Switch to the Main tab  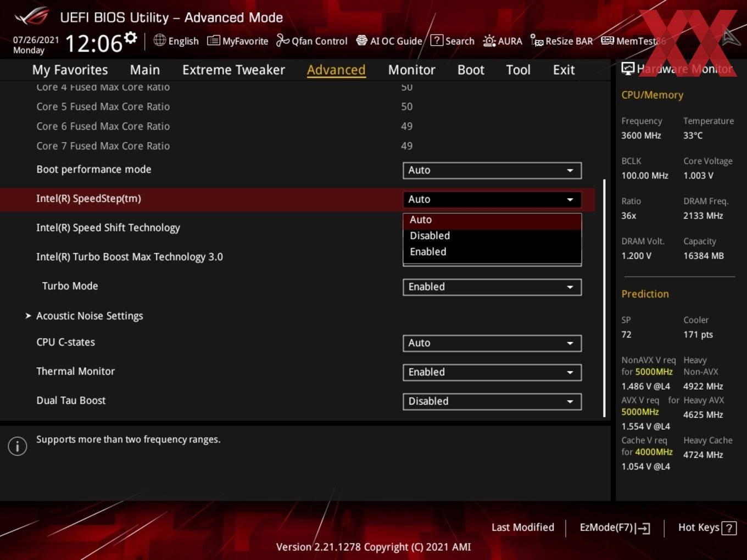145,70
